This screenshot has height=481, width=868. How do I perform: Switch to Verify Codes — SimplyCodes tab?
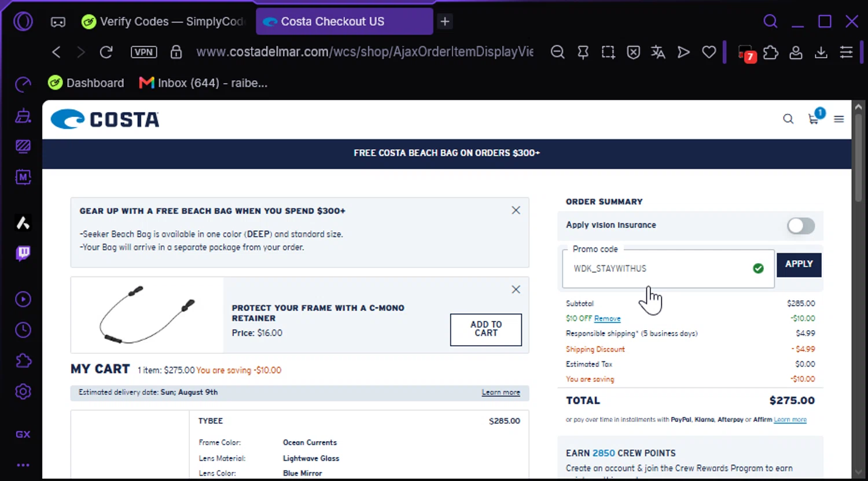coord(164,22)
